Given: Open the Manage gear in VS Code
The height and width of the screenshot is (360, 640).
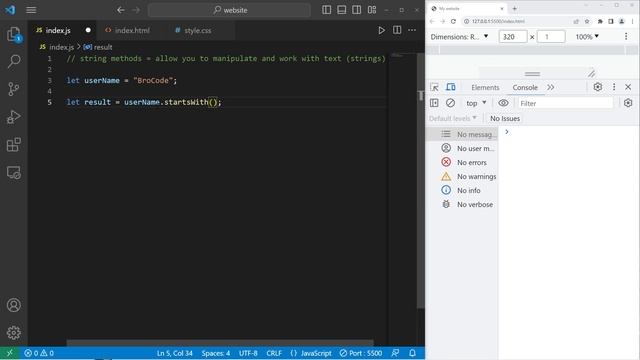Looking at the screenshot, I should (x=14, y=333).
